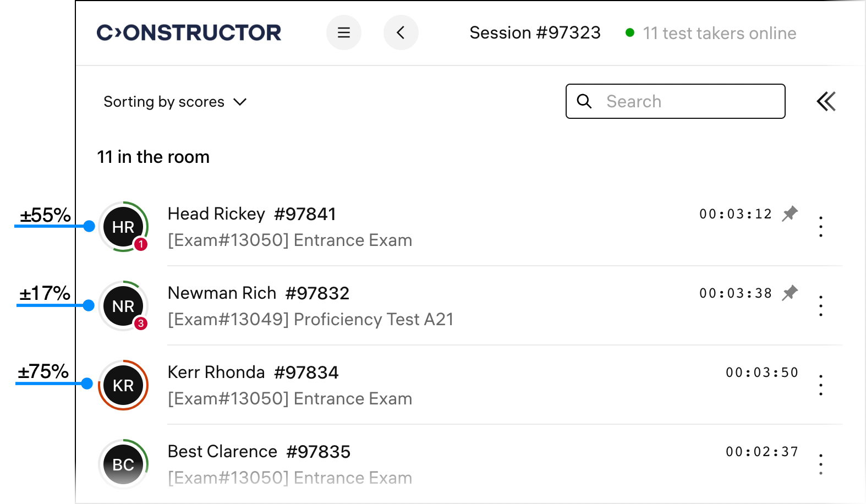Click the Constructor logo
Viewport: 866px width, 504px height.
pos(189,33)
